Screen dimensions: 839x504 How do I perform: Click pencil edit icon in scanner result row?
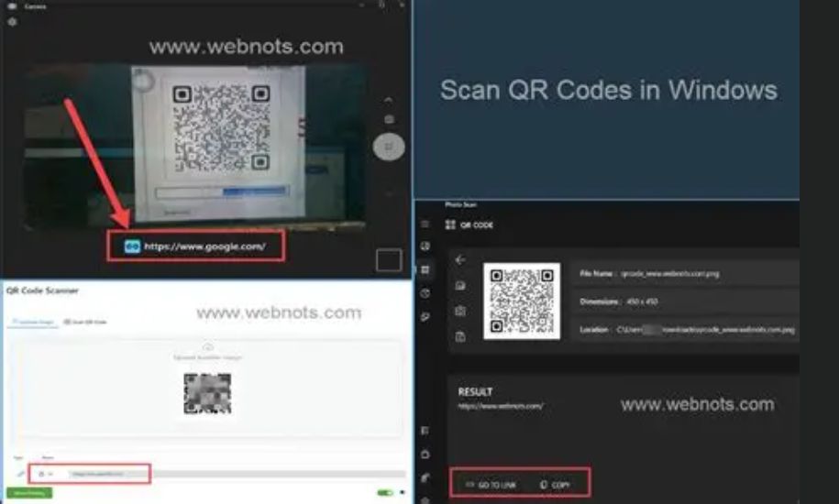[20, 474]
